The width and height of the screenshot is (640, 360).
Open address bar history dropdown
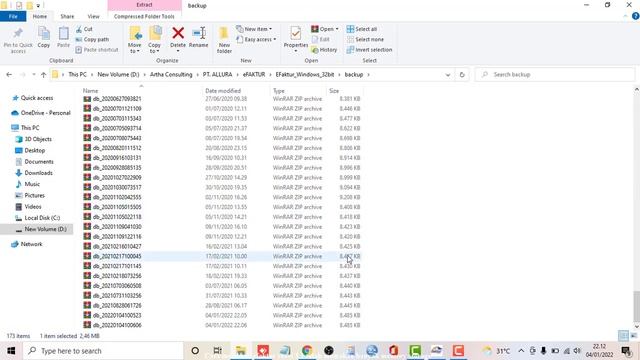coord(448,75)
